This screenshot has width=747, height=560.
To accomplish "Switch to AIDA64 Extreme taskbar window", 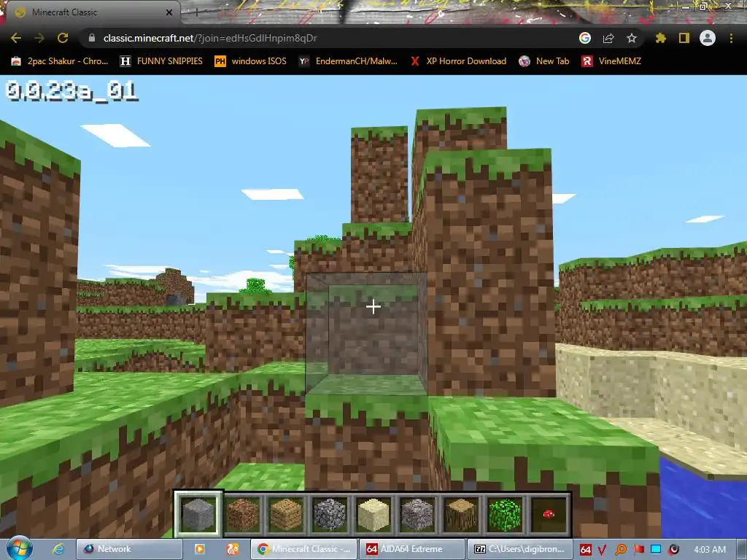I will pyautogui.click(x=411, y=549).
